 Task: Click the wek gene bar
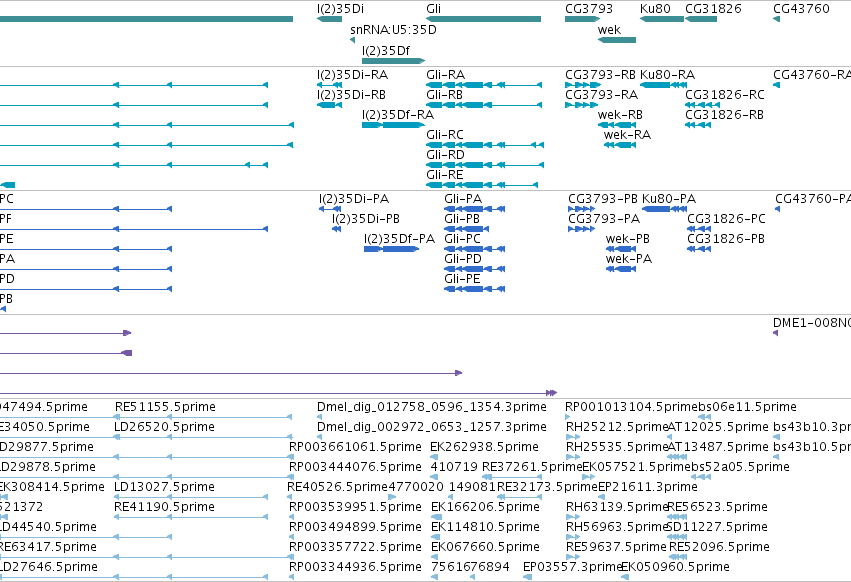click(617, 40)
